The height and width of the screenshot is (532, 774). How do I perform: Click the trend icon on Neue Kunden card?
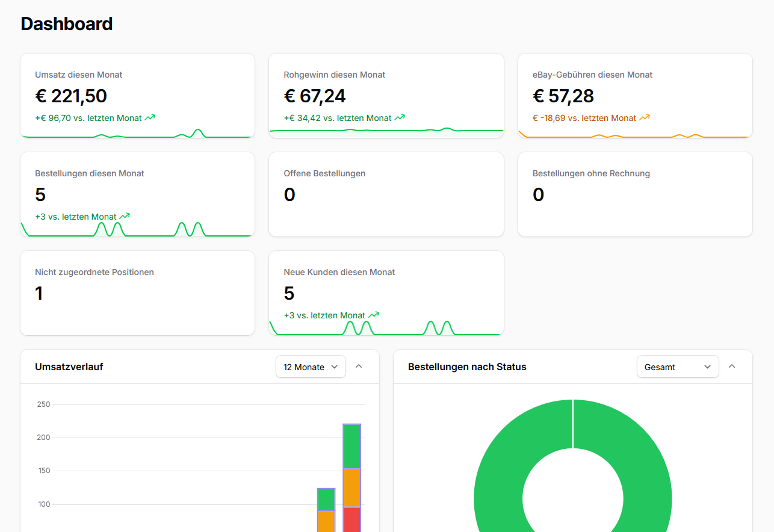tap(374, 315)
